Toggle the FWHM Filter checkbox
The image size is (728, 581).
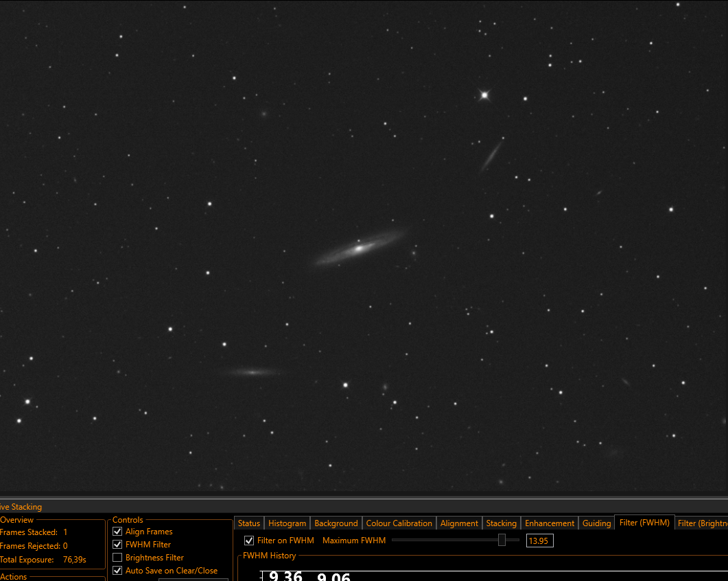[x=117, y=545]
